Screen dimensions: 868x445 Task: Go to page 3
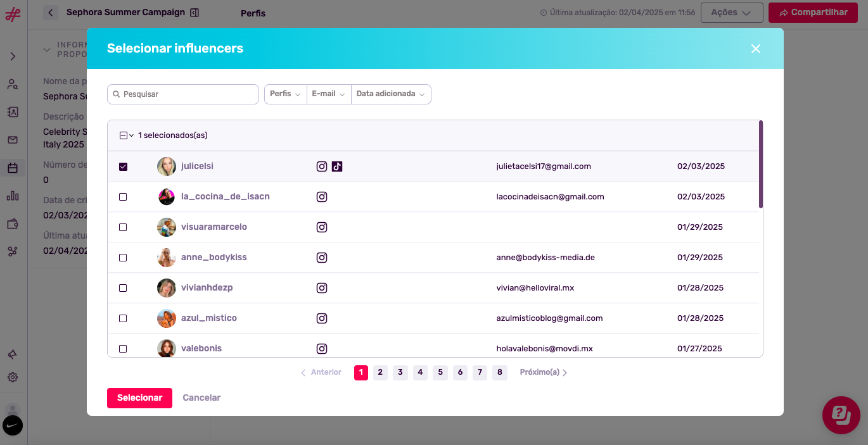coord(400,372)
